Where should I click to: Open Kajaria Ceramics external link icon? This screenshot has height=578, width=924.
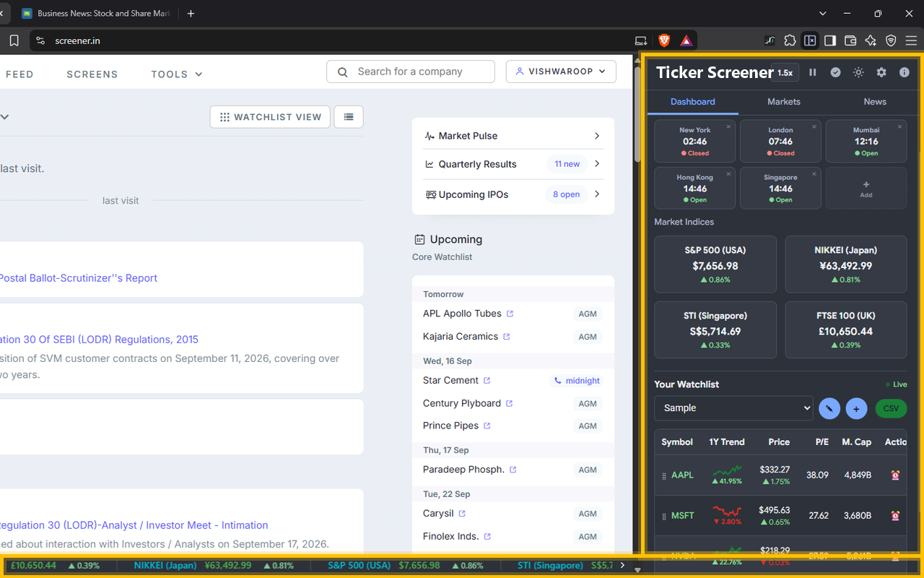pyautogui.click(x=506, y=337)
